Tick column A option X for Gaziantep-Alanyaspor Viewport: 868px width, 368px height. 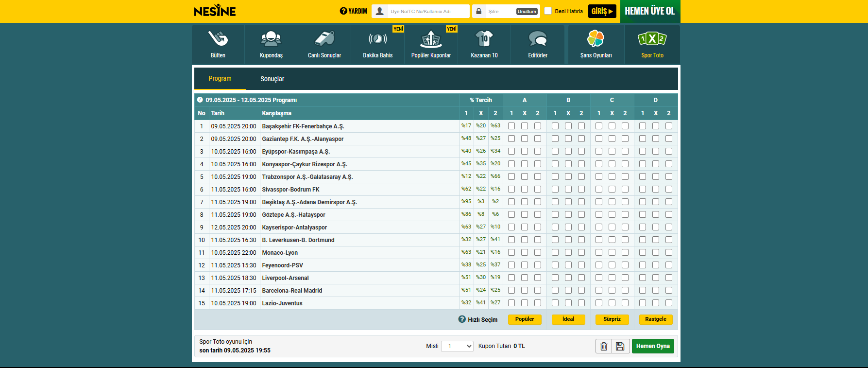(525, 139)
